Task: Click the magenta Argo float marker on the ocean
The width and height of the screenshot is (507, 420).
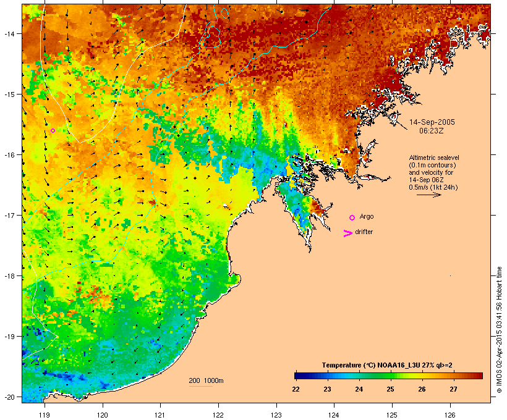Action: 53,130
